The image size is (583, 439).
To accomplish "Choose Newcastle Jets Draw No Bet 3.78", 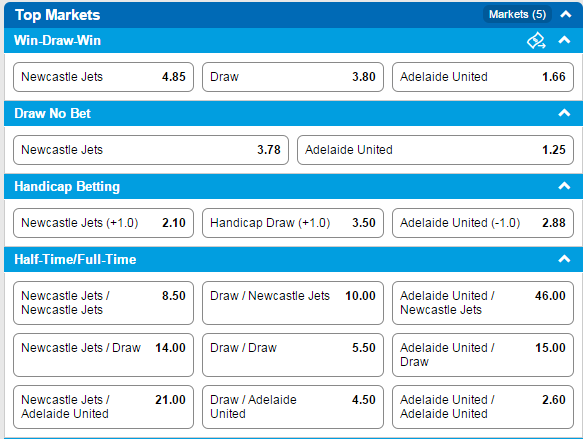I will (151, 150).
